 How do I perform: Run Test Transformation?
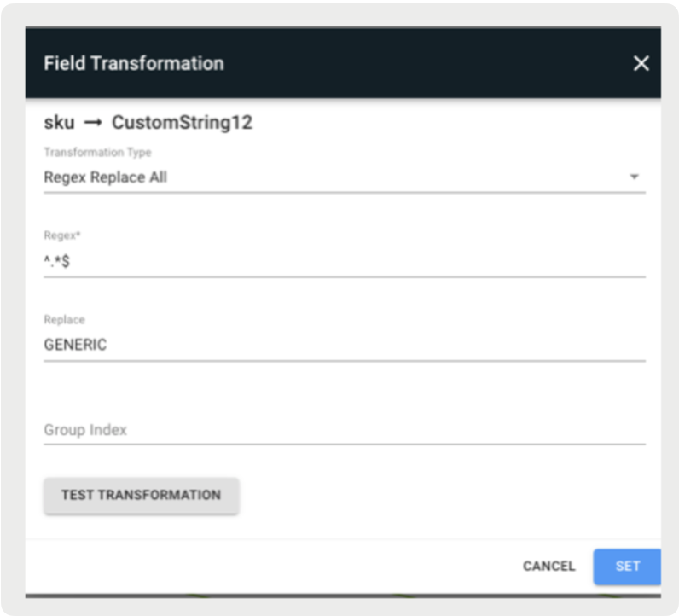tap(141, 495)
